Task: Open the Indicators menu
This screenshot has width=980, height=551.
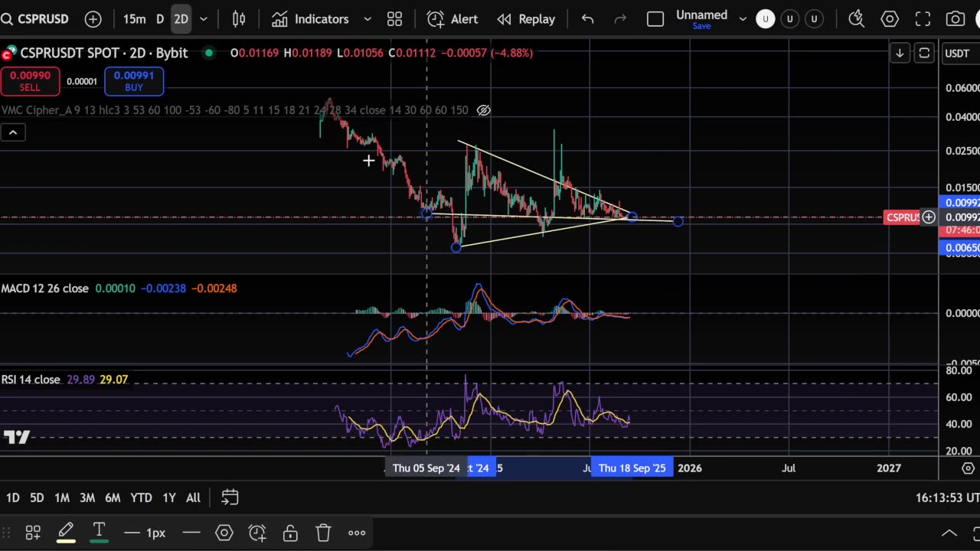Action: coord(311,19)
